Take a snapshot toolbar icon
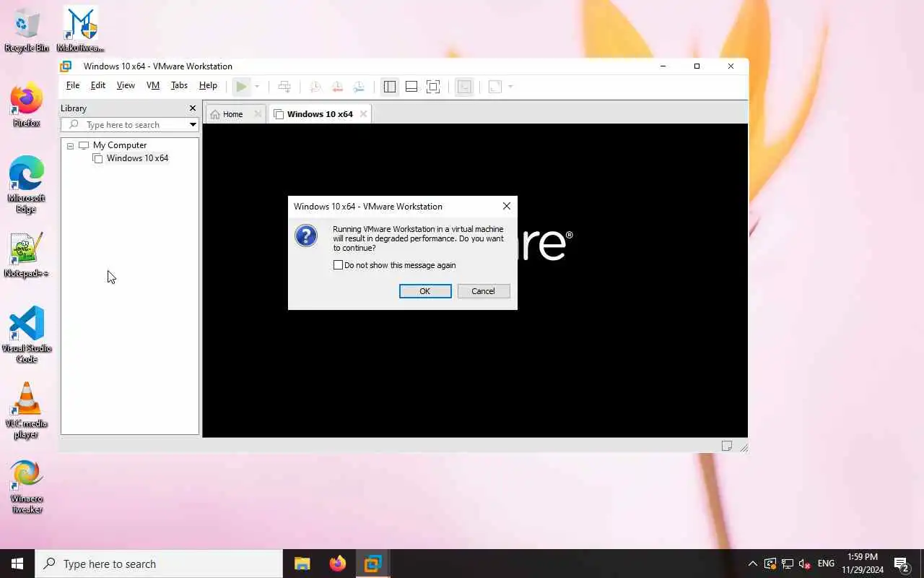The width and height of the screenshot is (924, 578). [315, 87]
